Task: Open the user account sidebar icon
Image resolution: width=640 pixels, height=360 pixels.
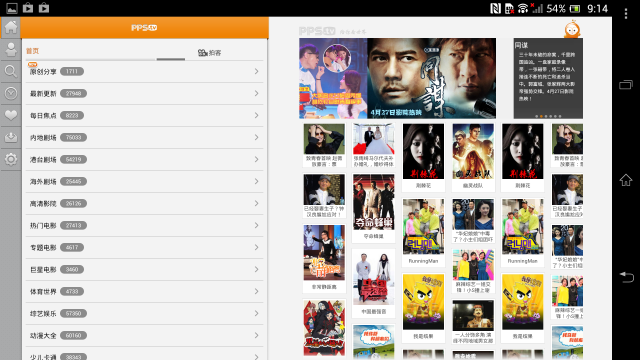Action: click(x=11, y=49)
